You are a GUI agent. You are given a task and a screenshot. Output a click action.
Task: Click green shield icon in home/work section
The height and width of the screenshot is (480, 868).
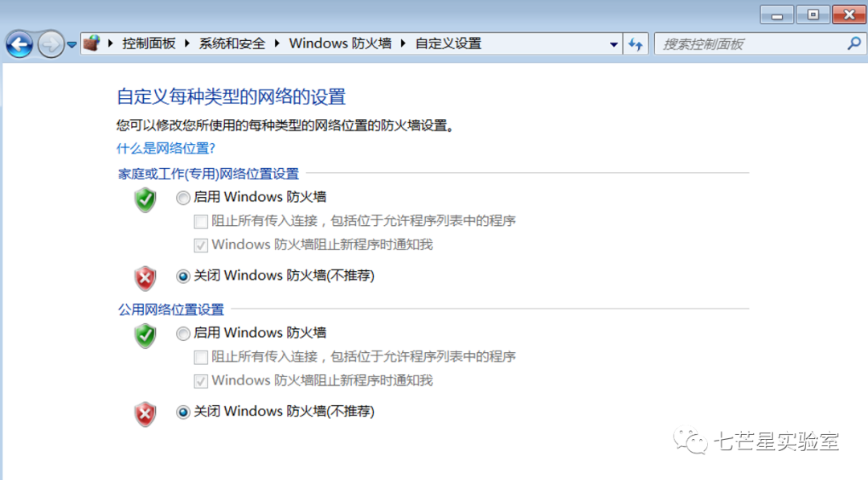(145, 200)
